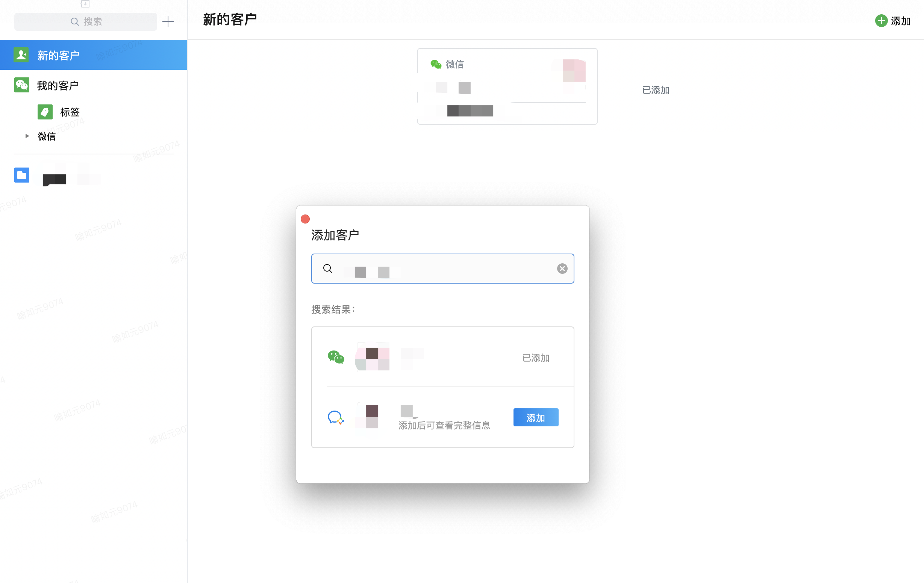
Task: Open 我的客户 in the sidebar
Action: coord(58,85)
